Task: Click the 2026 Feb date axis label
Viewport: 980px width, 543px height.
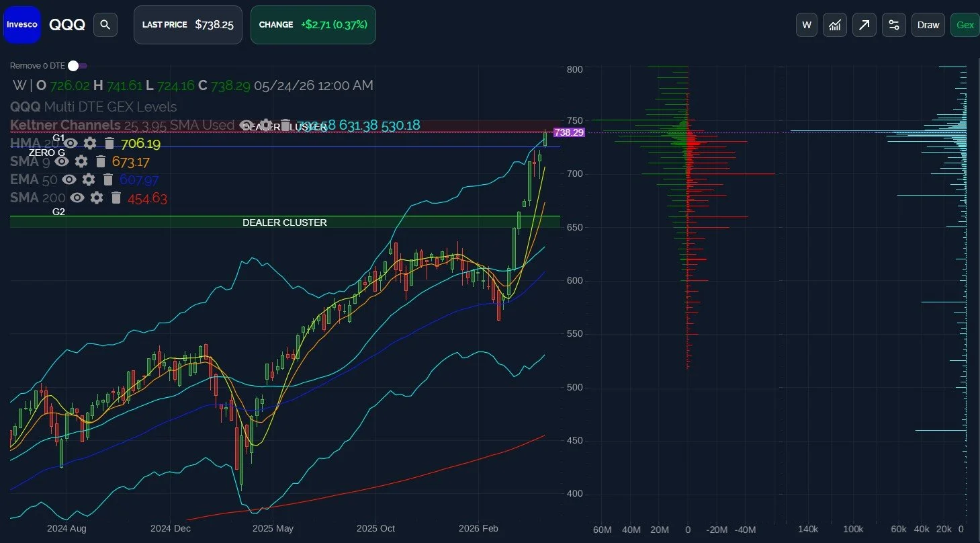Action: pos(478,528)
